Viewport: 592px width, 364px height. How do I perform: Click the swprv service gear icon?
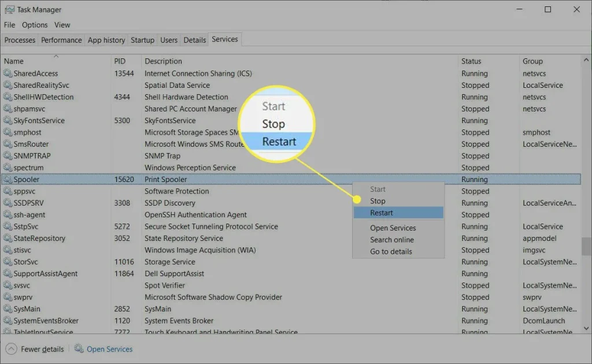pos(8,297)
